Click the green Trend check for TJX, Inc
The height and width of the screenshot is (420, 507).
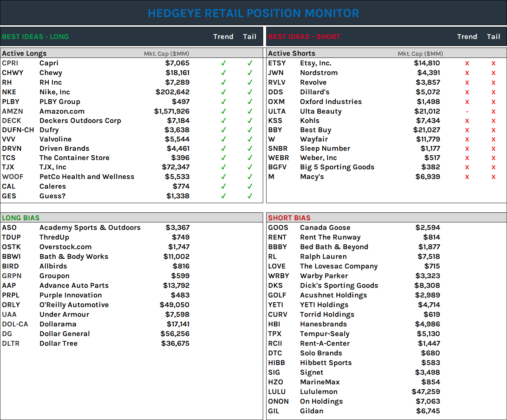coord(223,167)
